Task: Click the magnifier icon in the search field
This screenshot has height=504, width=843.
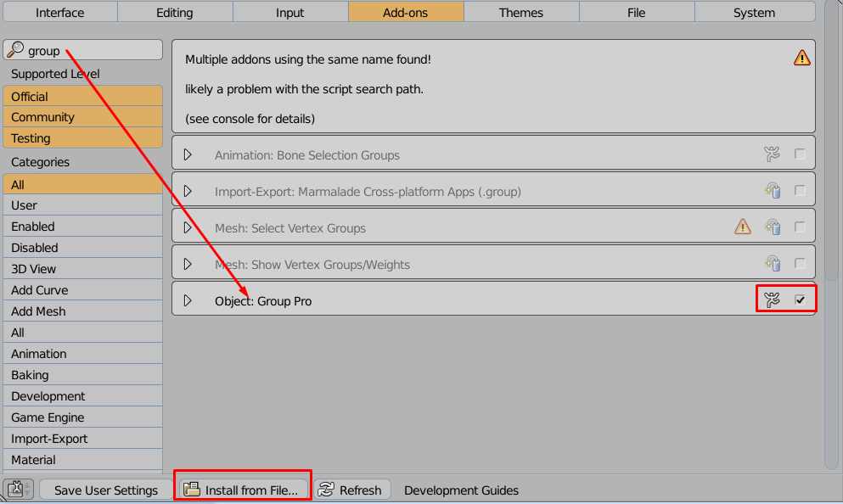Action: 15,50
